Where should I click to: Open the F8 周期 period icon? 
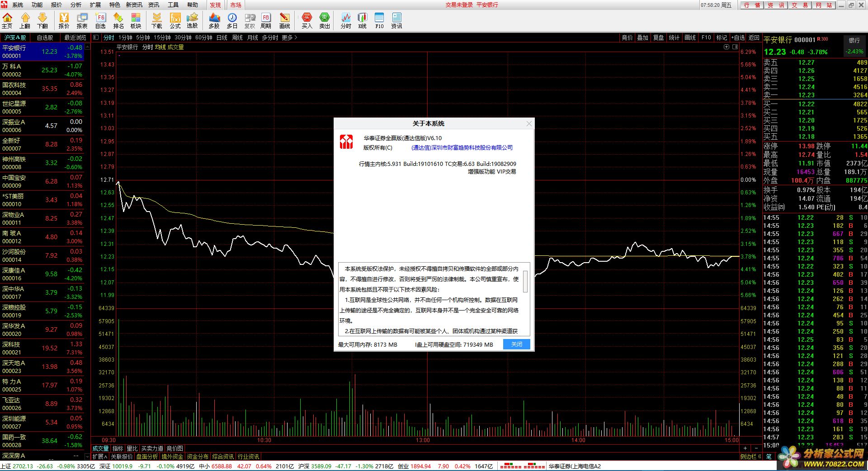266,21
